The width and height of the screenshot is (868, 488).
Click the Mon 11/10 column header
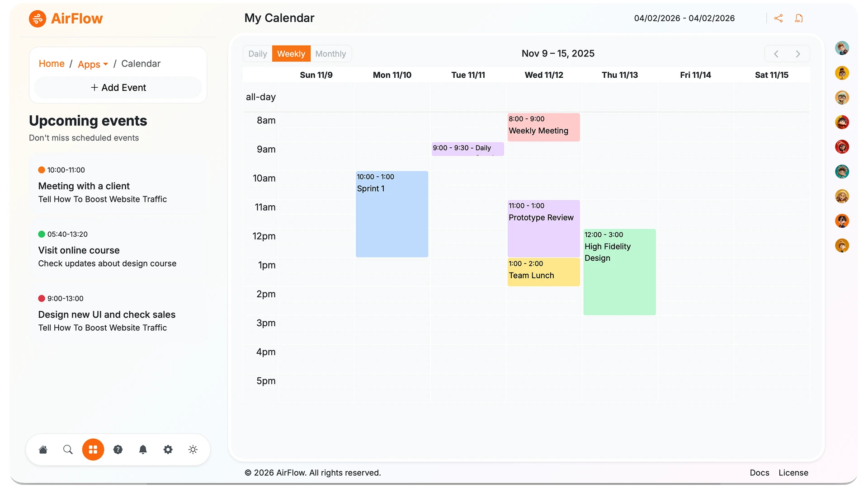392,75
